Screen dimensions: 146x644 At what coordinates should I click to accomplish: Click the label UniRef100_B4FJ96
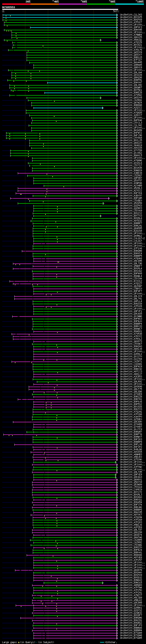coord(131,135)
